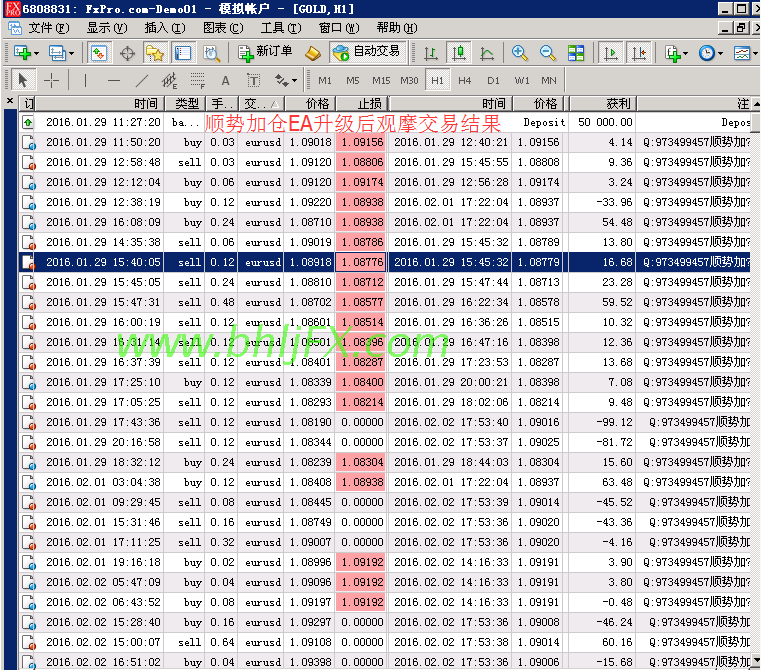This screenshot has width=761, height=670.
Task: Expand the New Chart dropdown arrow
Action: click(x=36, y=53)
